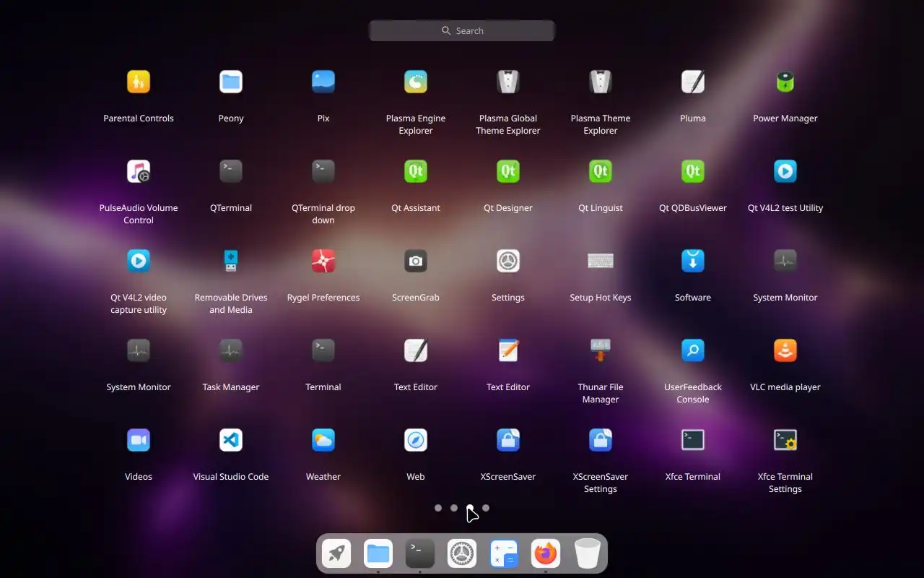Jump to the last launcher page dot

486,508
